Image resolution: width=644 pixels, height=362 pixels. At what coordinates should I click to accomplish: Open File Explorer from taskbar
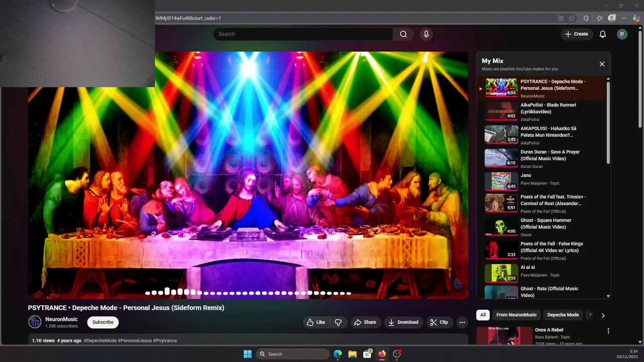tap(352, 354)
